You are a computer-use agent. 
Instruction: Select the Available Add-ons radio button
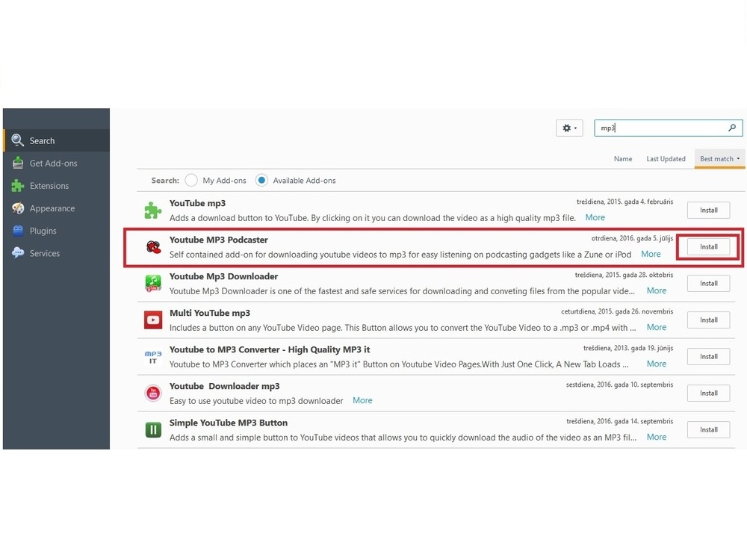pyautogui.click(x=261, y=180)
